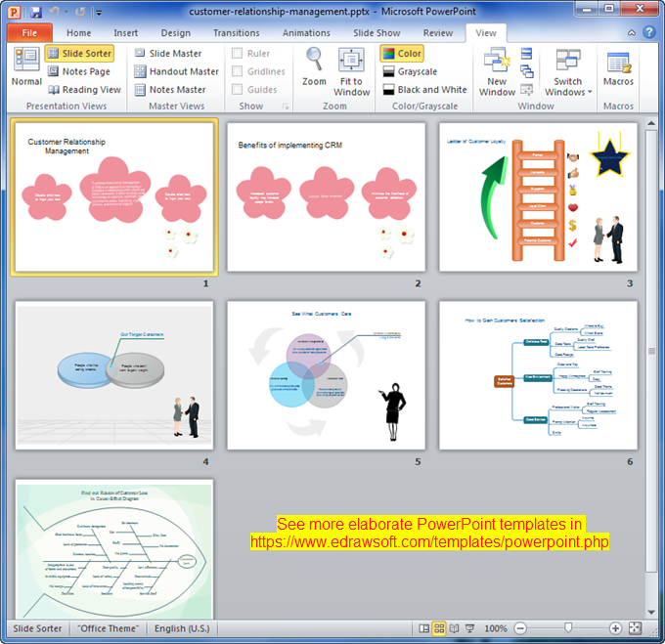Image resolution: width=665 pixels, height=644 pixels.
Task: Click the PowerPoint application icon in title bar
Action: tap(14, 12)
